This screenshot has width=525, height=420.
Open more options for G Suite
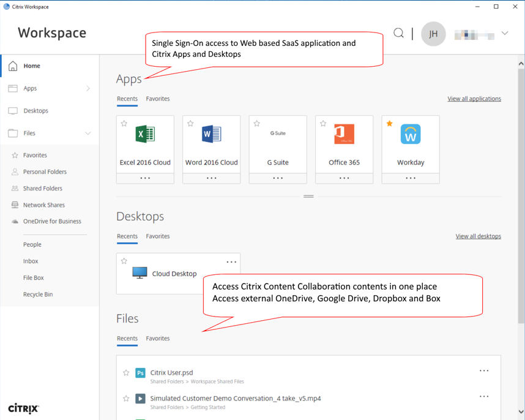pos(278,178)
